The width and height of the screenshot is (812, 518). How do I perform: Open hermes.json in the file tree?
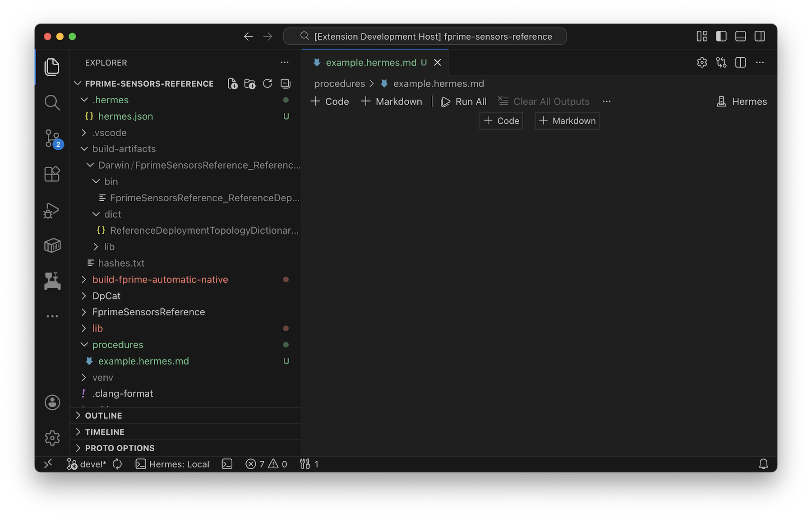click(x=125, y=116)
